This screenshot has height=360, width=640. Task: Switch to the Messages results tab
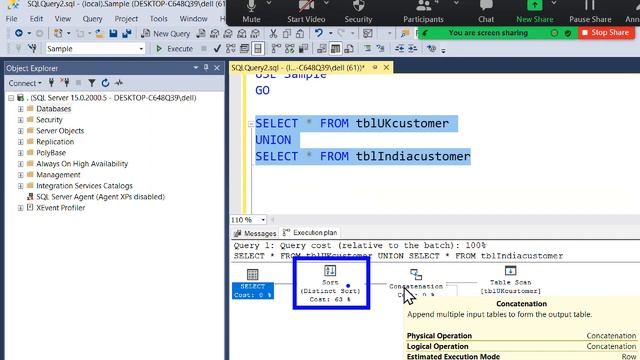click(255, 233)
